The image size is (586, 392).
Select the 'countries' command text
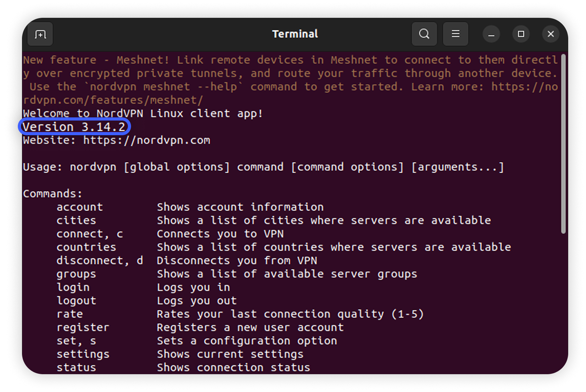(x=86, y=247)
